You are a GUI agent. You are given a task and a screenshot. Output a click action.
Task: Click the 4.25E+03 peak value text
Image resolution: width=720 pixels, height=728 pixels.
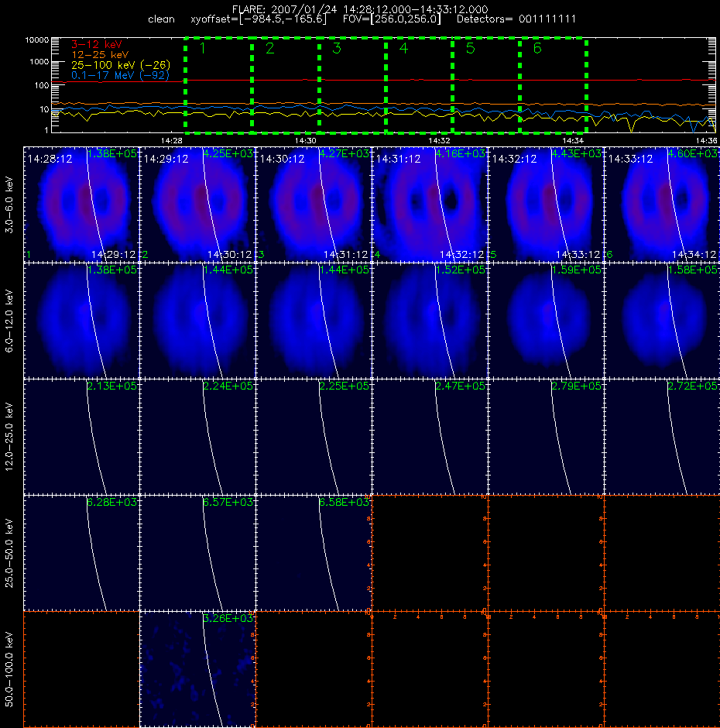pyautogui.click(x=229, y=153)
